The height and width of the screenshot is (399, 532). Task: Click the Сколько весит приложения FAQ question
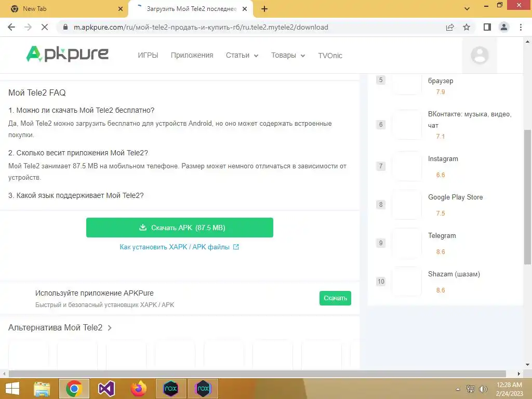[78, 153]
